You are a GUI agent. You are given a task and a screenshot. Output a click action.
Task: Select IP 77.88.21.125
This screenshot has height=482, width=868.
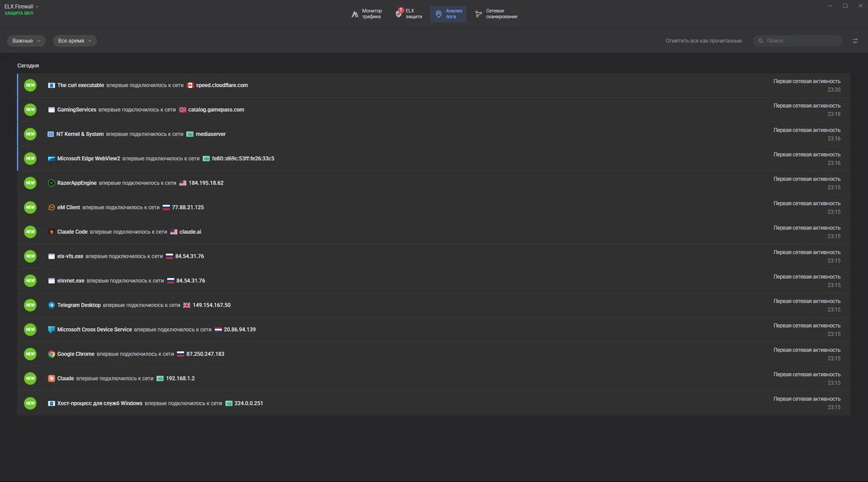coord(188,207)
